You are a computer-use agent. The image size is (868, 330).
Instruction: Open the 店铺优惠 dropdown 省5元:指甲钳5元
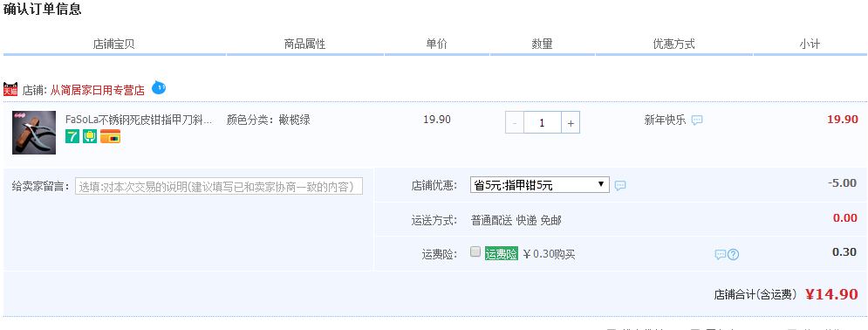pos(540,185)
